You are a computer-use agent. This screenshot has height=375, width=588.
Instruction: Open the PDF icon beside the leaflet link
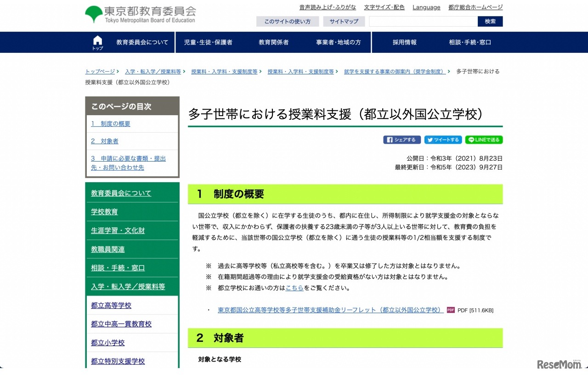coord(450,310)
